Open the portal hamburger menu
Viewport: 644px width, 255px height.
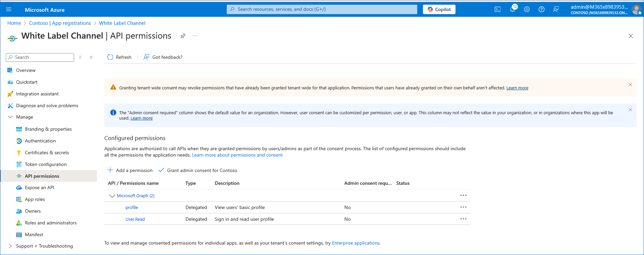(x=9, y=9)
